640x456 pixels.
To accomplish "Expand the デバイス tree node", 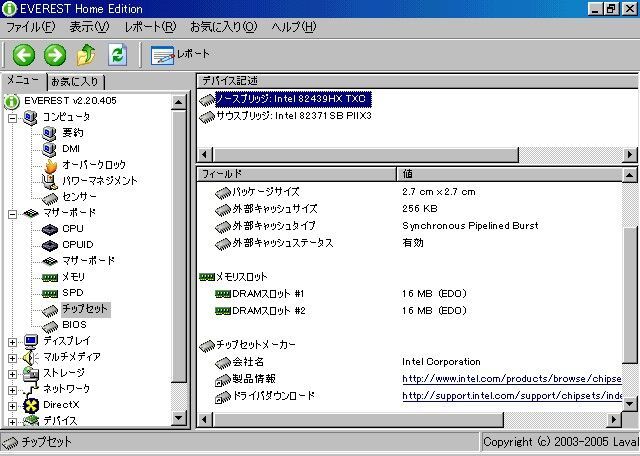I will point(12,422).
